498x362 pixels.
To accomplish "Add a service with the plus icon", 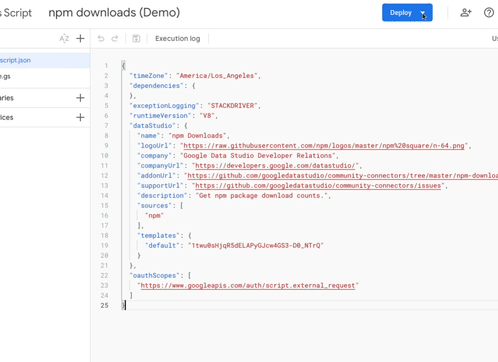I will pos(80,117).
